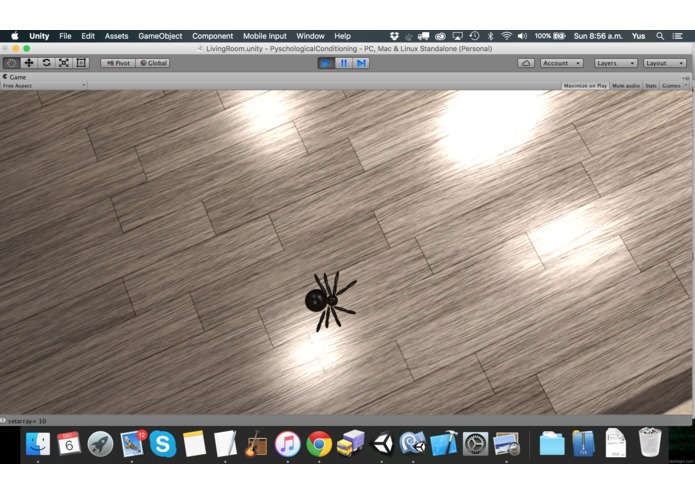Open the Account dropdown

click(562, 63)
